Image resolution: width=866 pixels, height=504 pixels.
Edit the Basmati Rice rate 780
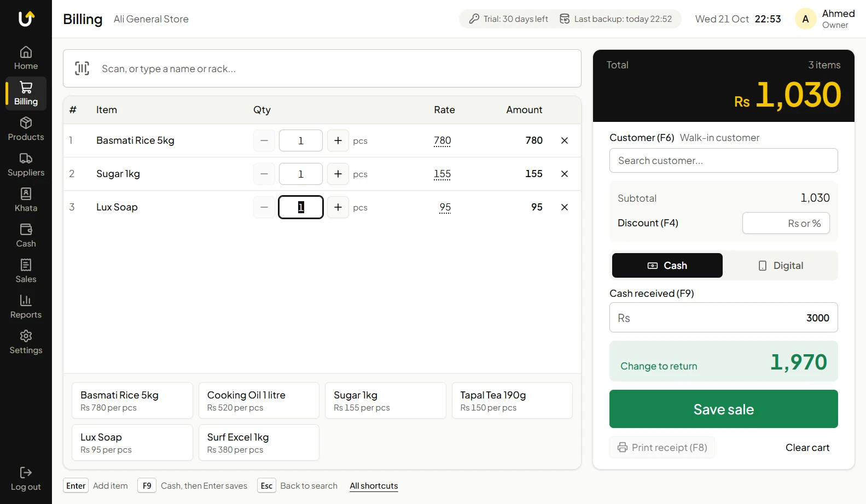click(443, 140)
